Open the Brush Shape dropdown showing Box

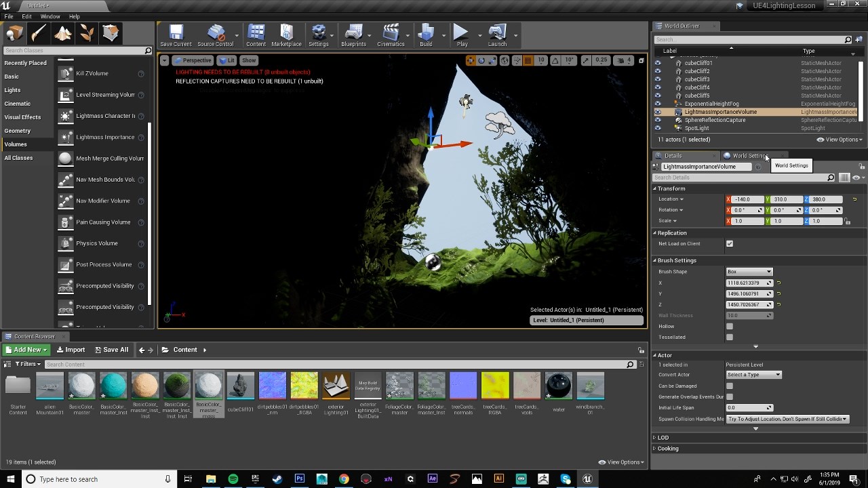point(749,271)
